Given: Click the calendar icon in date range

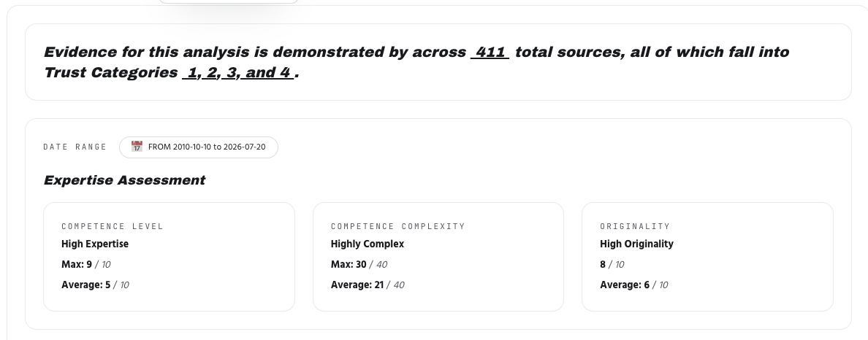Looking at the screenshot, I should (137, 147).
